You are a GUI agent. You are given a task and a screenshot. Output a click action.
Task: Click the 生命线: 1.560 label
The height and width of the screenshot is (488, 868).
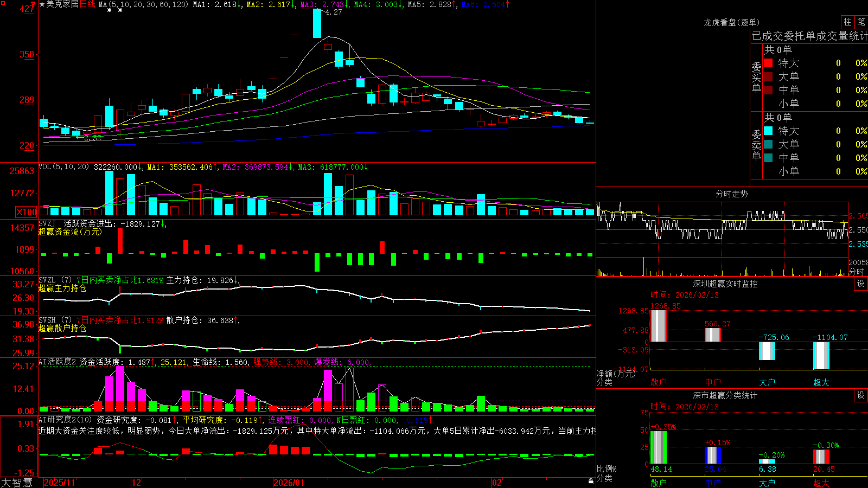(221, 362)
